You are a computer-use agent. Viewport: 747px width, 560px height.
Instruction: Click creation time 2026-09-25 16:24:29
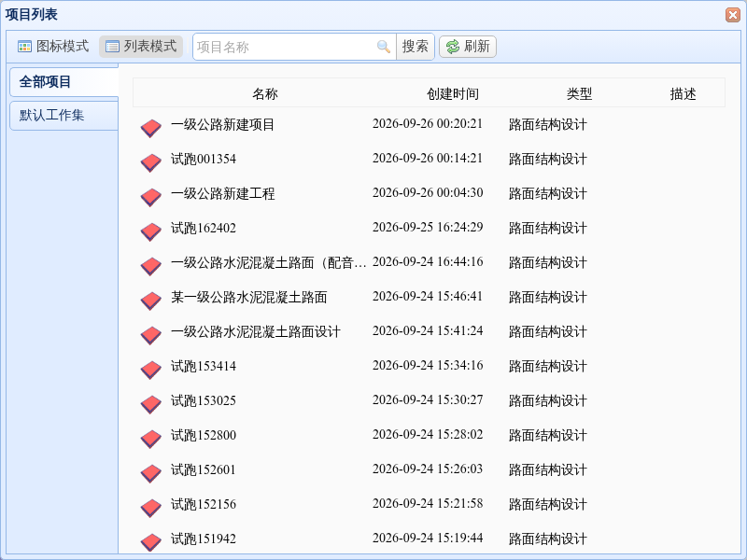(428, 227)
